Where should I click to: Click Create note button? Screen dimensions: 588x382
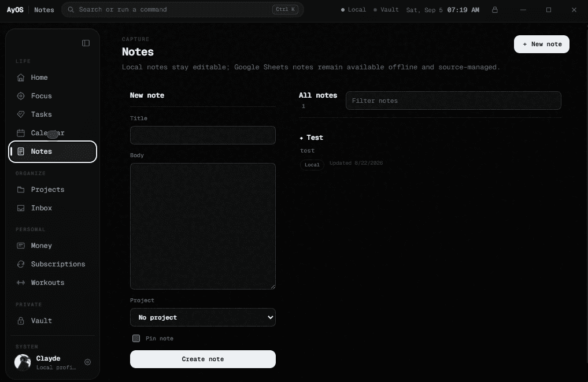[203, 359]
